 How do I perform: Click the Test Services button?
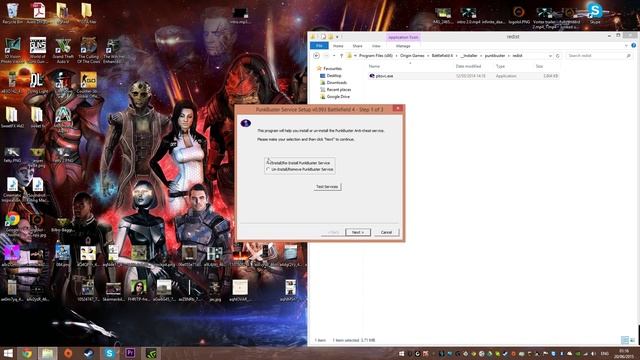[327, 187]
